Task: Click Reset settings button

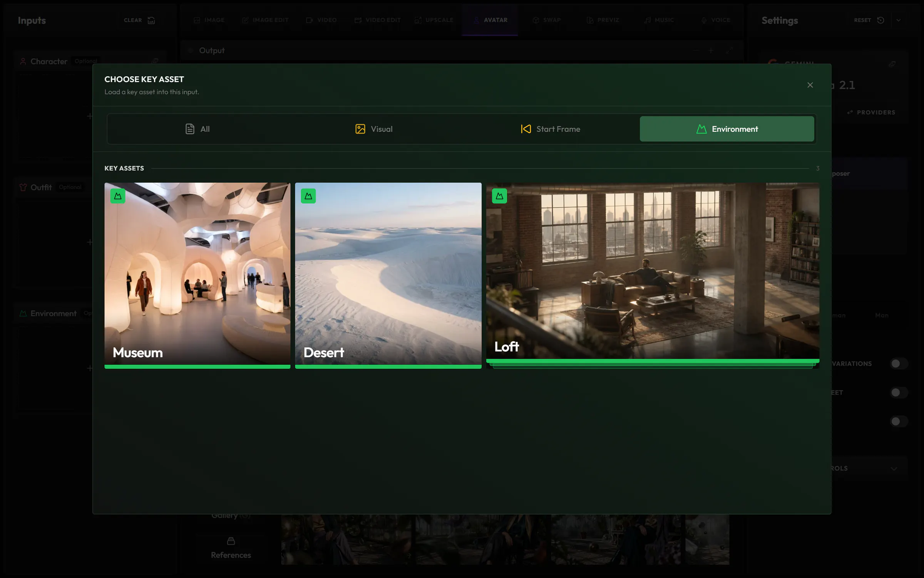Action: 869,20
